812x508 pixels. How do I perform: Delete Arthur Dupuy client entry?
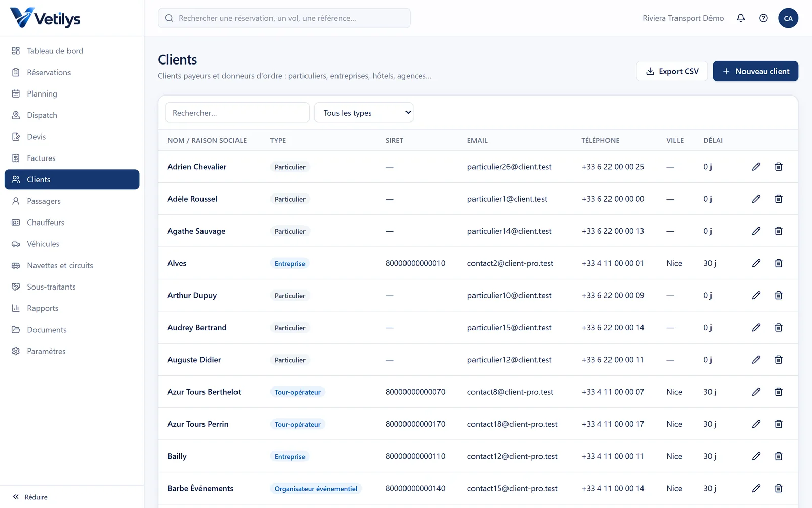[779, 295]
